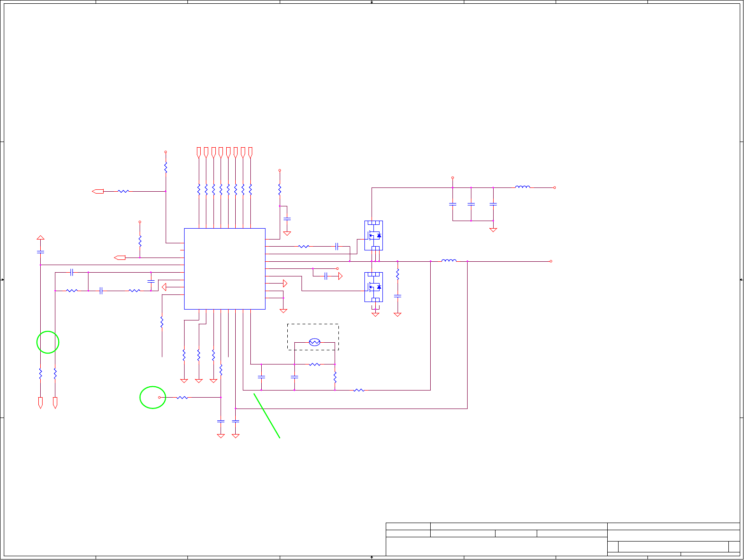
Task: Select the horizontal feedback resistor on the bottom line
Action: [359, 390]
